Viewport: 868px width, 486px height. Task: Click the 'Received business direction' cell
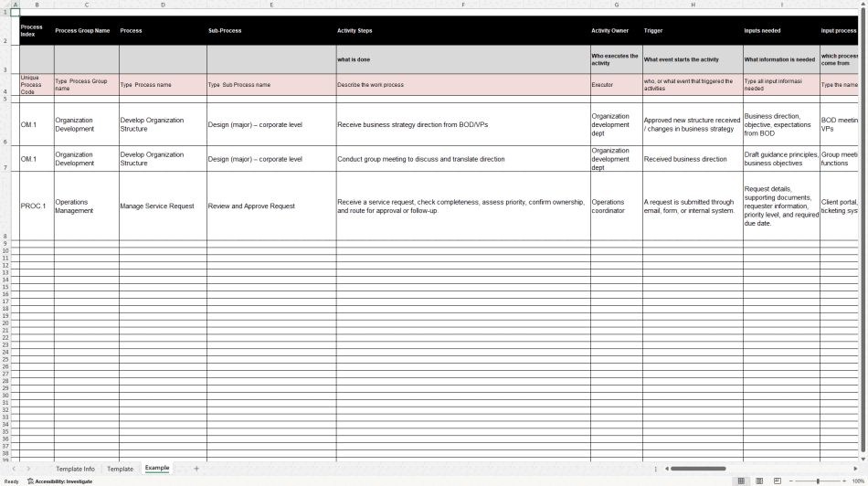[x=693, y=159]
